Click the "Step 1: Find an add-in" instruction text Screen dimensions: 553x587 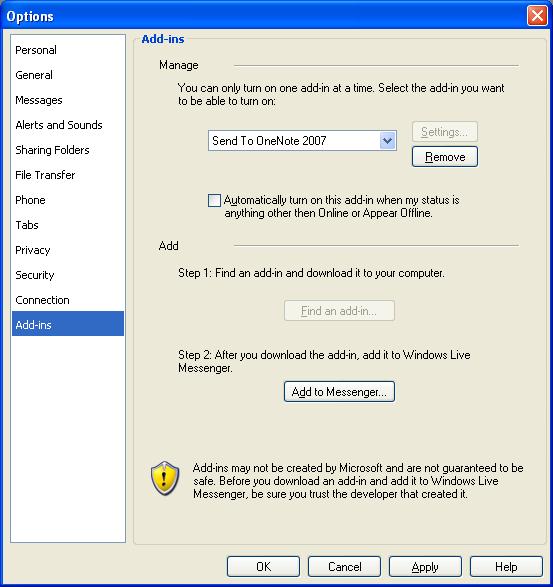point(311,273)
